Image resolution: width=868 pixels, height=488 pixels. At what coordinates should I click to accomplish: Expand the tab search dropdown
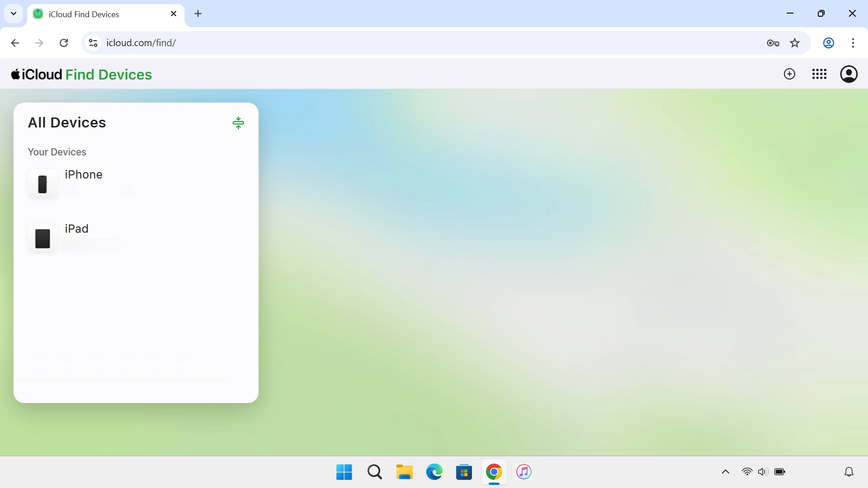(13, 14)
